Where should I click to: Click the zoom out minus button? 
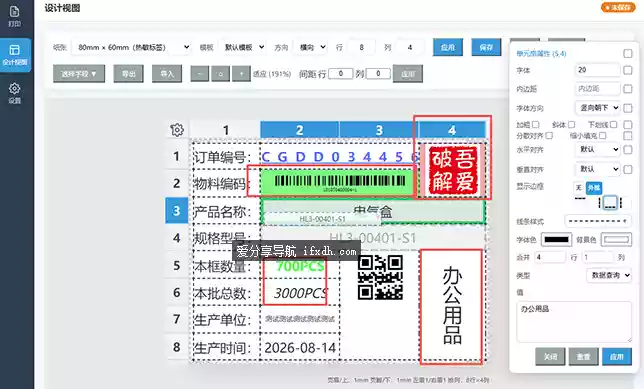[200, 74]
